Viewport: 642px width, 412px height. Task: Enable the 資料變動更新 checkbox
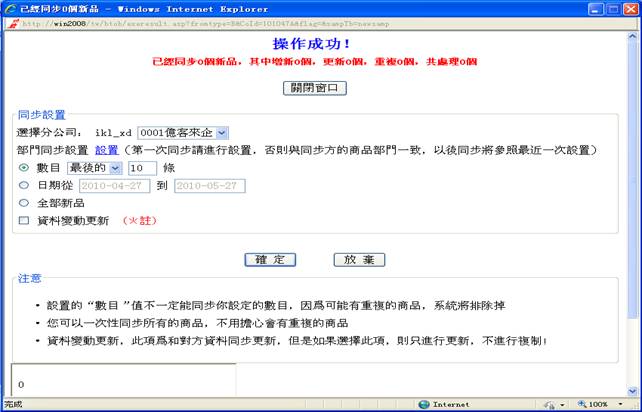tap(24, 219)
